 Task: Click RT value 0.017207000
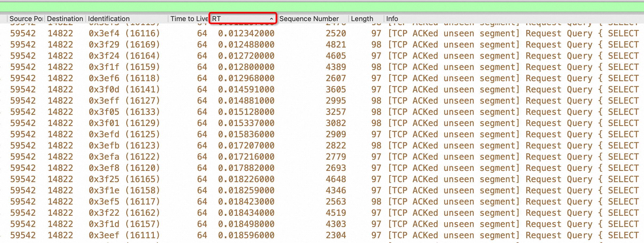tap(246, 146)
